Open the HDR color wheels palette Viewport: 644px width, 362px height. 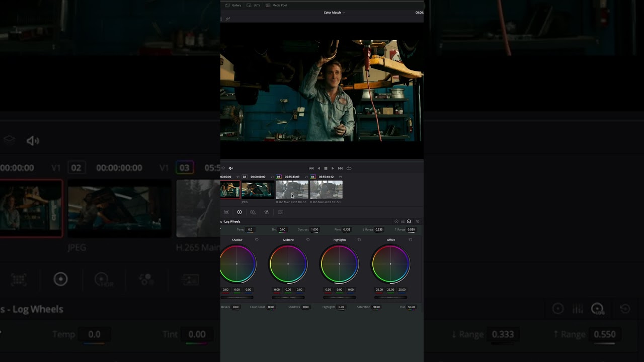(253, 212)
